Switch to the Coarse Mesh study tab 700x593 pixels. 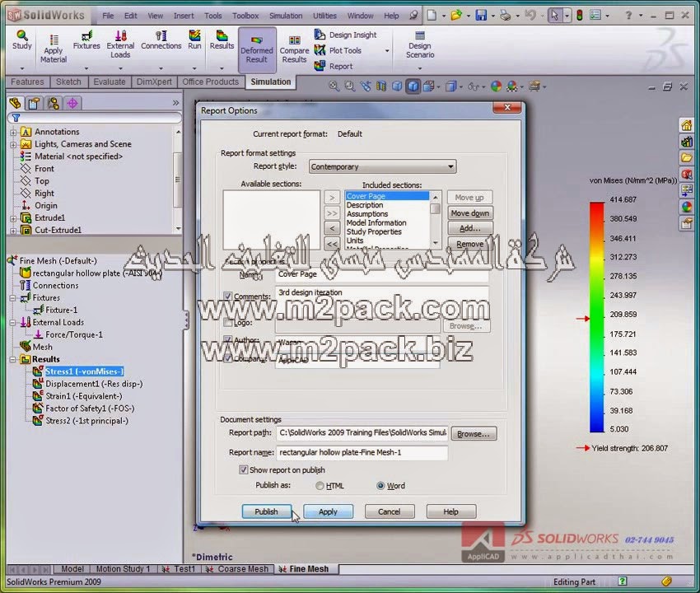[238, 569]
